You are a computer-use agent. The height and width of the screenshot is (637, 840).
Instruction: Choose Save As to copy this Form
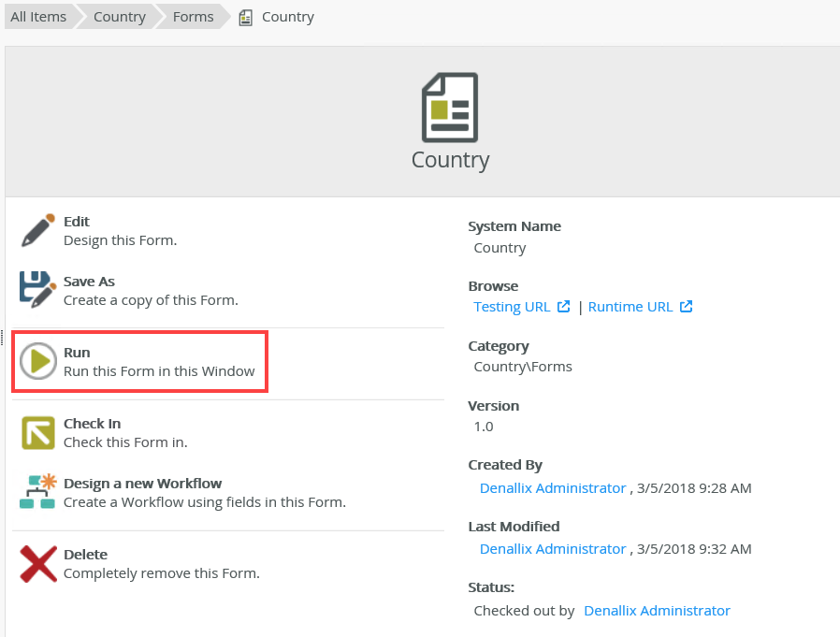coord(89,282)
